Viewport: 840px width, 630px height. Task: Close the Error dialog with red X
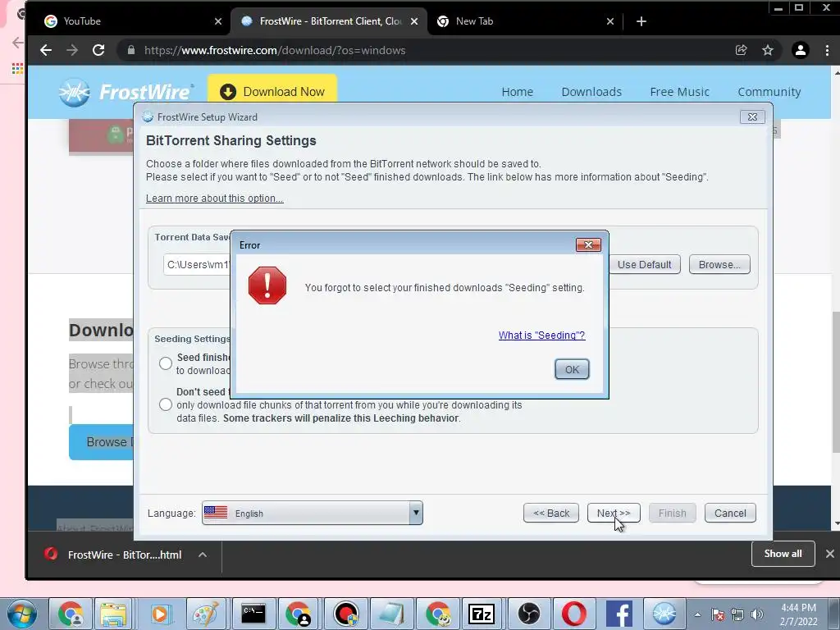(588, 244)
